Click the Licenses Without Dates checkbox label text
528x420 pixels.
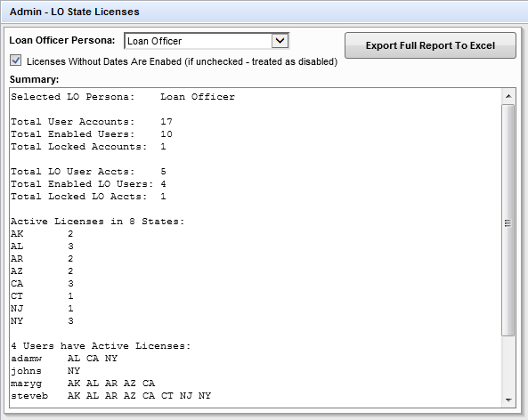[x=182, y=61]
